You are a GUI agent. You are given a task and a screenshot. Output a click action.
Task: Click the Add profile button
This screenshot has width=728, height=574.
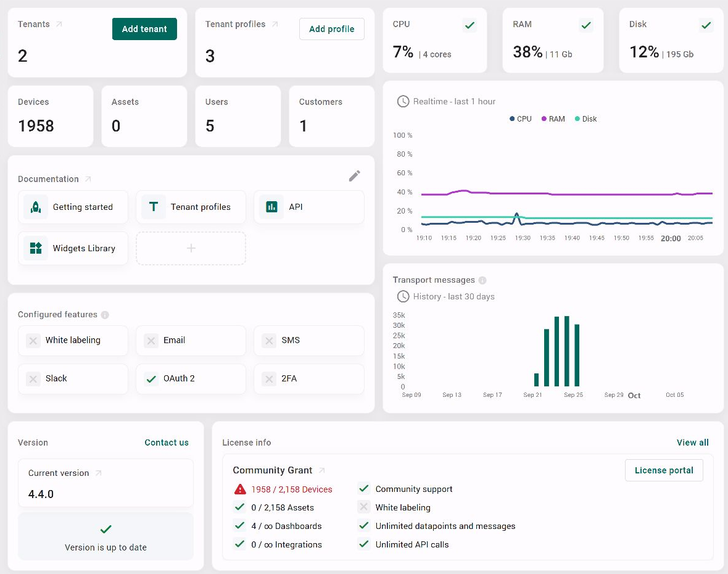[331, 29]
